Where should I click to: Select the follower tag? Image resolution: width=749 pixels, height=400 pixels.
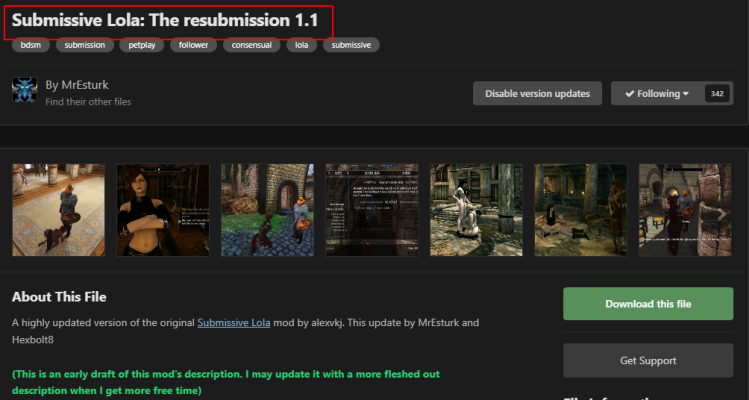(x=193, y=45)
